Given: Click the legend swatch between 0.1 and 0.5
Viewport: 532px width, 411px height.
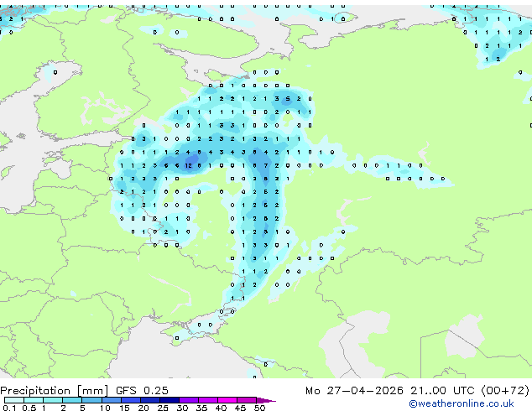Looking at the screenshot, I should point(14,400).
